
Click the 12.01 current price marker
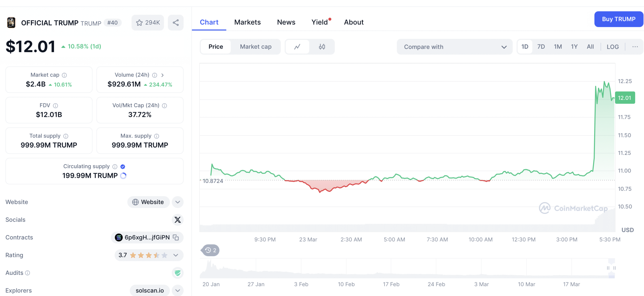pos(625,98)
